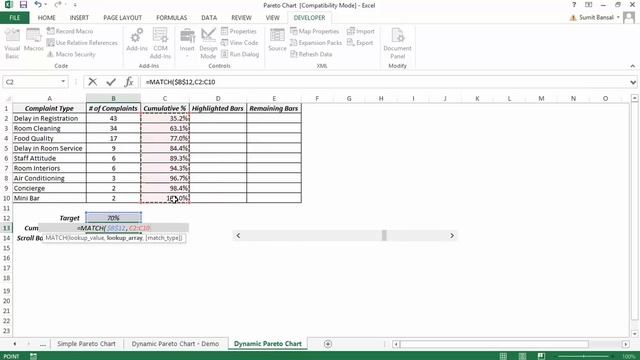
Task: Confirm the formula with the checkmark
Action: (111, 82)
